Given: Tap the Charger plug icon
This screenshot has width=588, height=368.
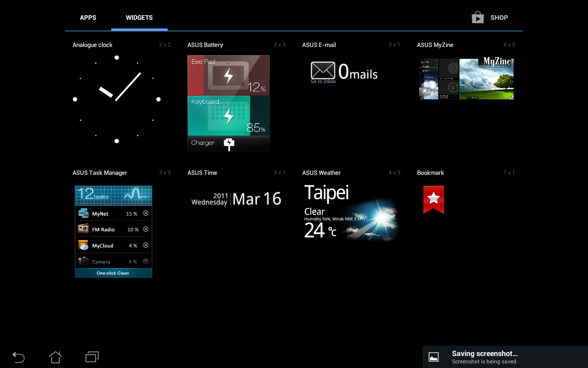Looking at the screenshot, I should 229,144.
